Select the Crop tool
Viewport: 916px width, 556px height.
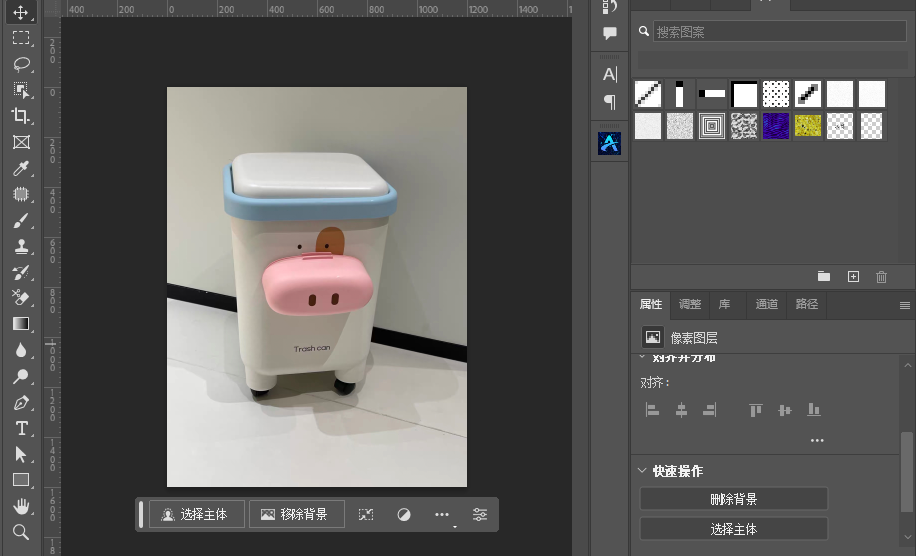coord(21,116)
